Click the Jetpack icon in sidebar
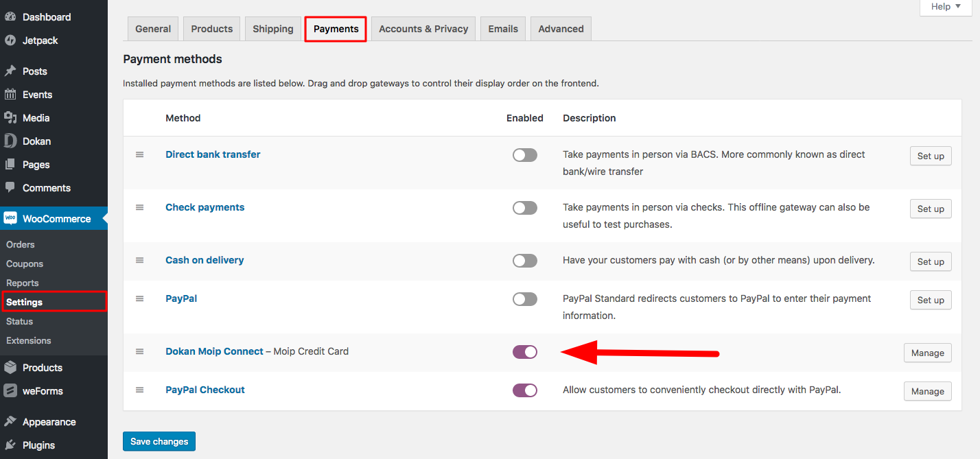 point(10,40)
